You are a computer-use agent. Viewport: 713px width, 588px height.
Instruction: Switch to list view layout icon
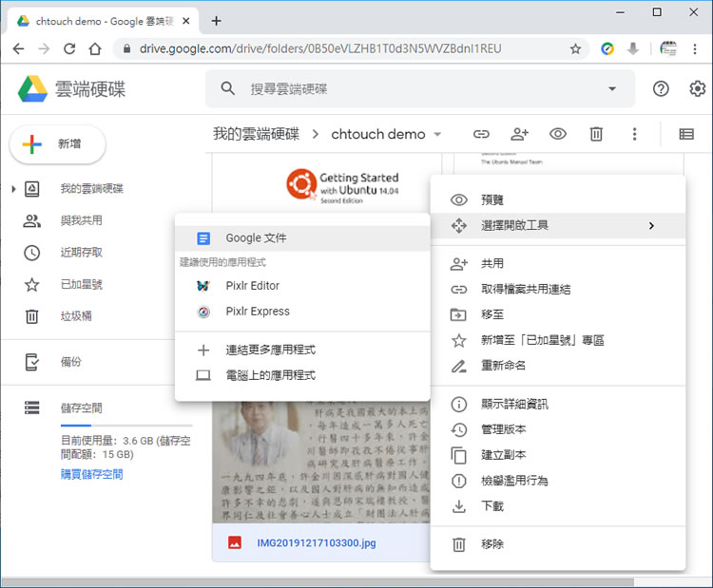[x=686, y=134]
